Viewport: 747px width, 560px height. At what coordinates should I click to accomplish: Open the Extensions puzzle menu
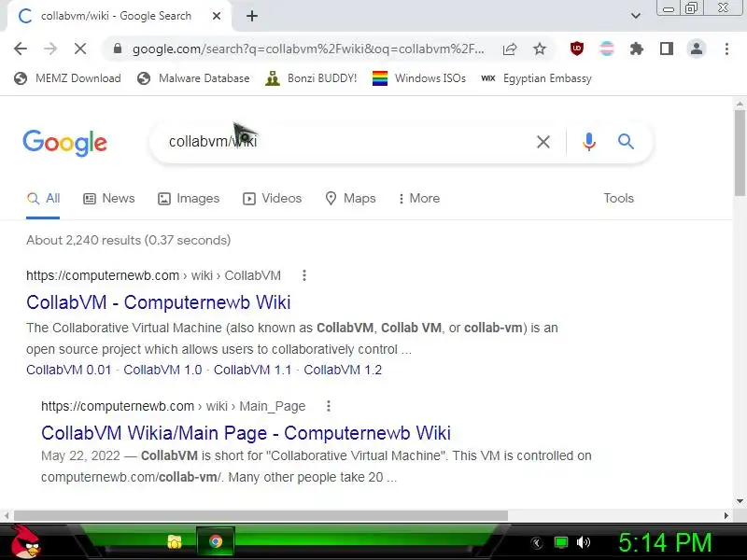click(637, 49)
